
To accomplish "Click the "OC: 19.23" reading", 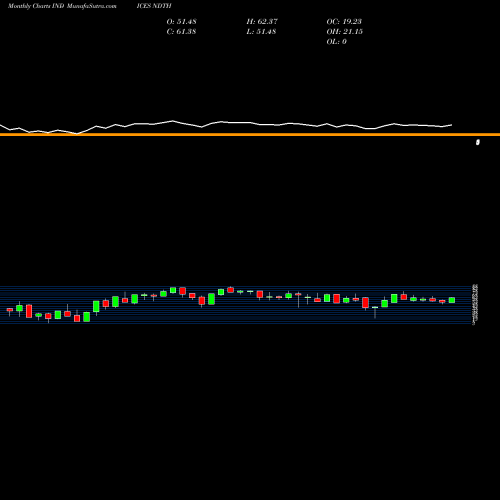I will click(x=344, y=21).
